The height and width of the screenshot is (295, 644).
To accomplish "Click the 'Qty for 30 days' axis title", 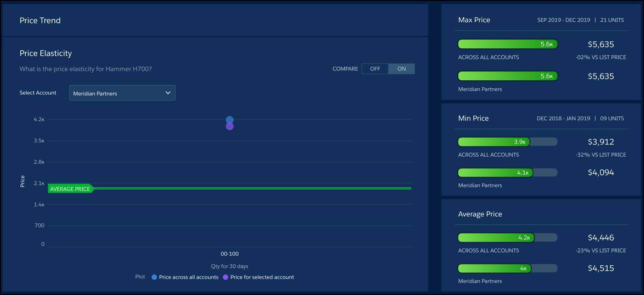I will (x=230, y=267).
